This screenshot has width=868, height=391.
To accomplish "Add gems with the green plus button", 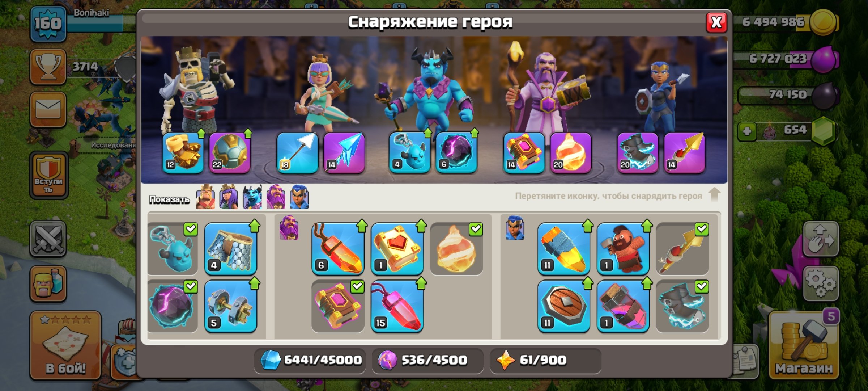I will coord(747,131).
